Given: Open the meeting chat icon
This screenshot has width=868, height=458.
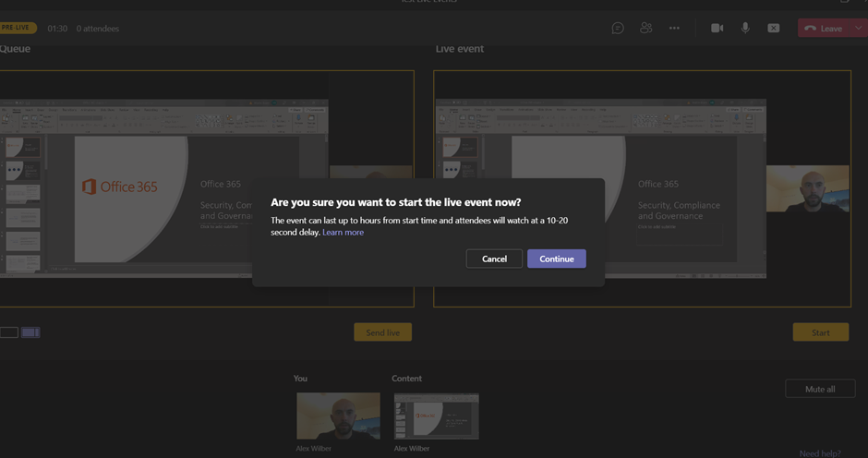Looking at the screenshot, I should [618, 29].
